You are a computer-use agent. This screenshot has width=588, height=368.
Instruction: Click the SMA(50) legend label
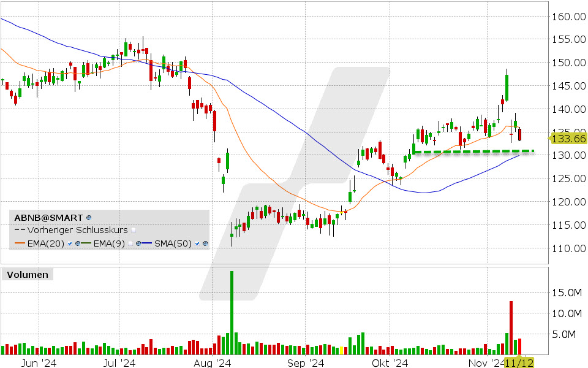[173, 243]
